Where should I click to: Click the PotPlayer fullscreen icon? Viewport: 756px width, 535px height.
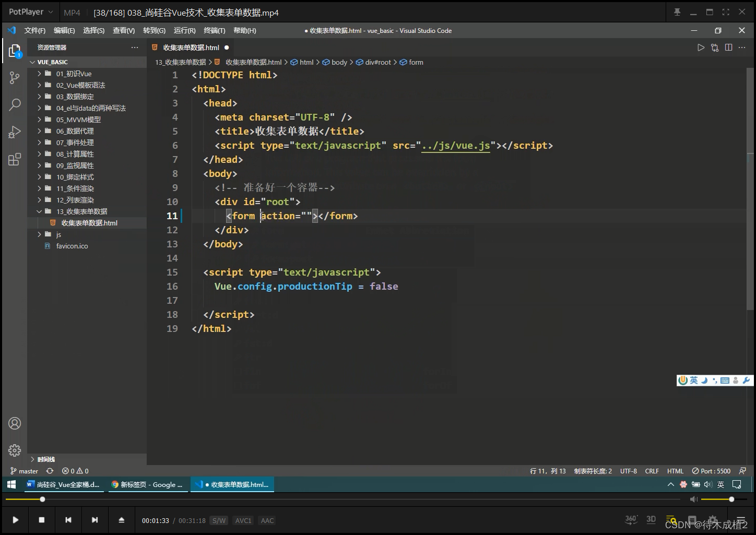point(726,12)
